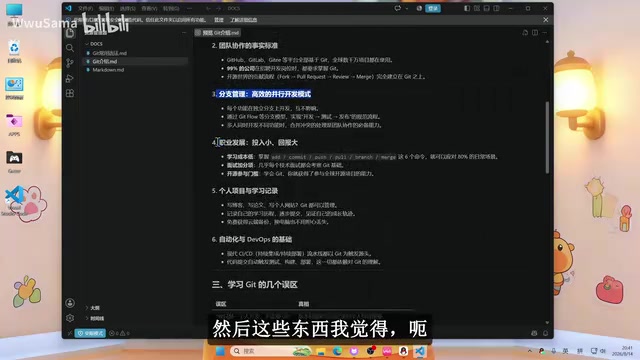The width and height of the screenshot is (640, 360).
Task: Click the Windows Start button on taskbar
Action: pyautogui.click(x=220, y=351)
